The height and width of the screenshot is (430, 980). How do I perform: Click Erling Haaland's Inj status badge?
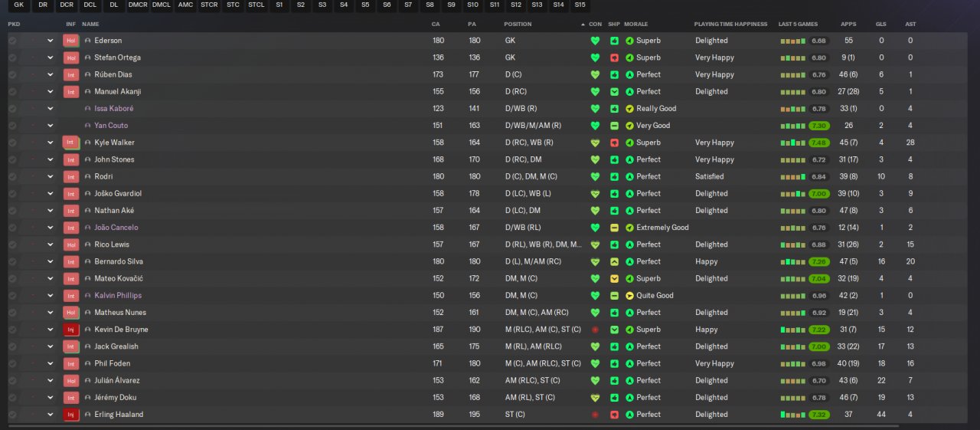pyautogui.click(x=71, y=415)
